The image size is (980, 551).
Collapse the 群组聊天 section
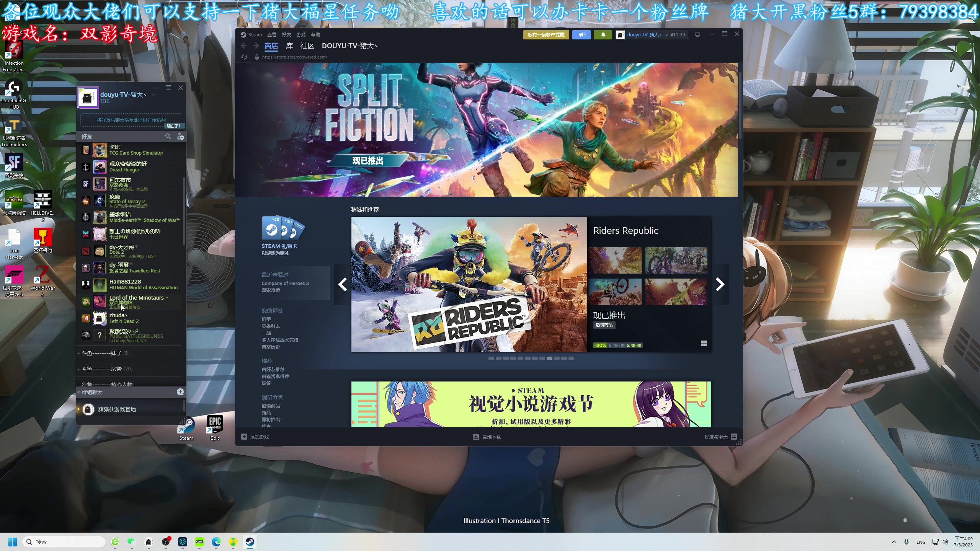click(79, 392)
